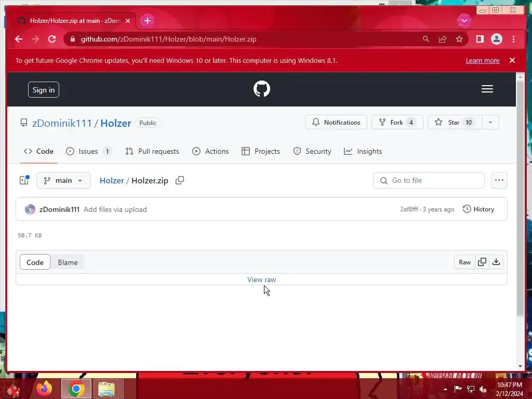Click the Raw button

[464, 262]
